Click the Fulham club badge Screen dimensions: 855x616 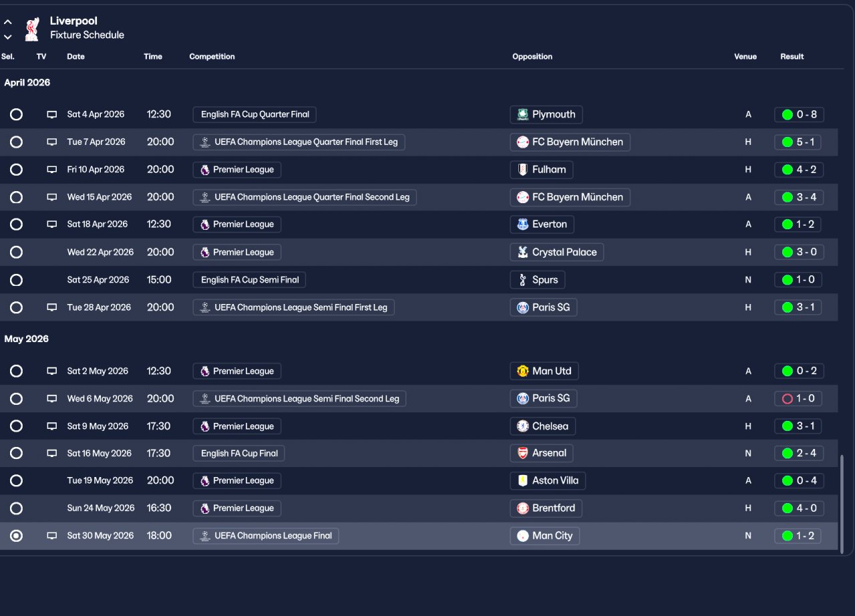point(523,170)
